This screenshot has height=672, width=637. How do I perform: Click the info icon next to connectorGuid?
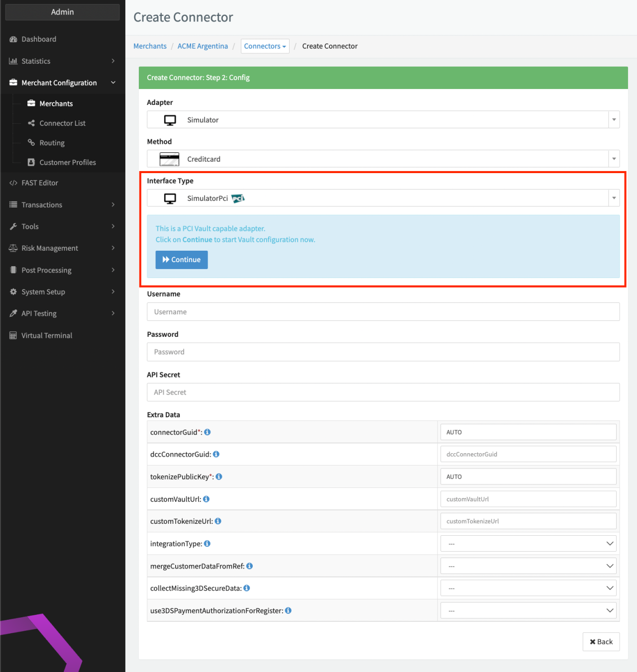(208, 432)
